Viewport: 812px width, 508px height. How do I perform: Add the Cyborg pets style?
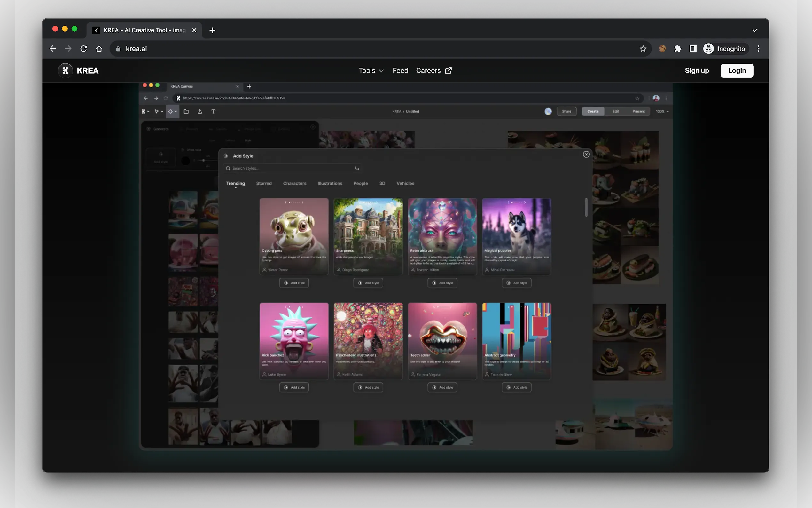294,283
